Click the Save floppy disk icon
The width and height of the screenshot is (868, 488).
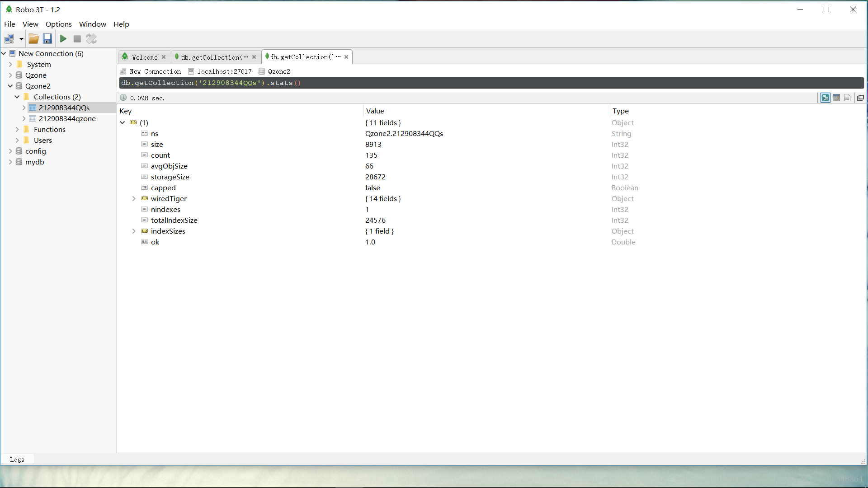pos(47,39)
